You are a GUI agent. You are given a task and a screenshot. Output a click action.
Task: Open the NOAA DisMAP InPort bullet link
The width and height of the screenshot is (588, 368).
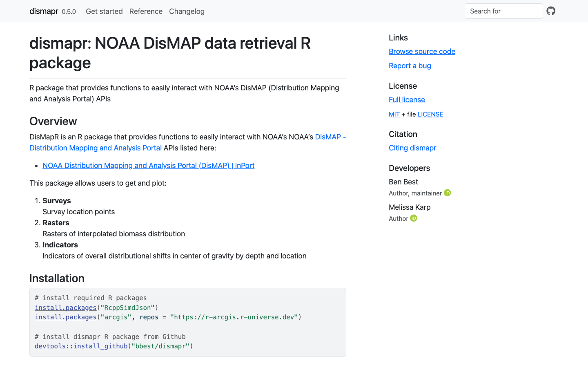click(148, 166)
